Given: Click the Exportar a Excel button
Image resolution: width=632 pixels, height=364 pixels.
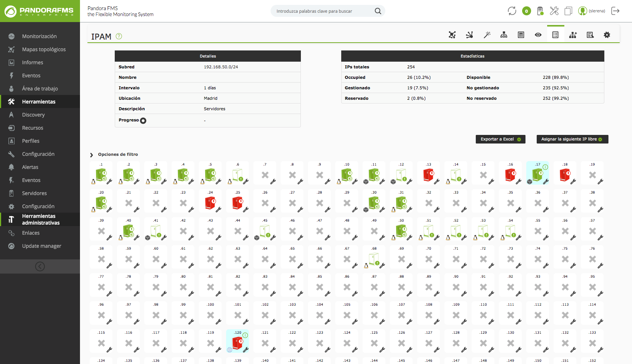Looking at the screenshot, I should pos(500,139).
